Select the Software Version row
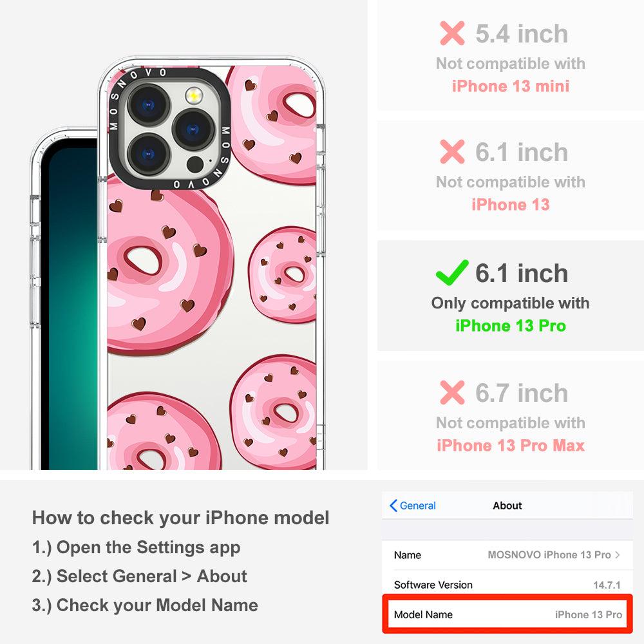The width and height of the screenshot is (644, 644). click(x=507, y=585)
